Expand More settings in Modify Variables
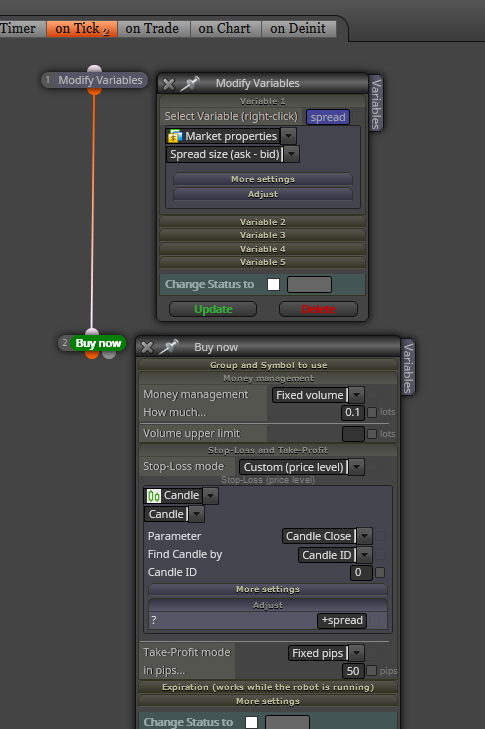Viewport: 485px width, 729px height. [x=263, y=179]
